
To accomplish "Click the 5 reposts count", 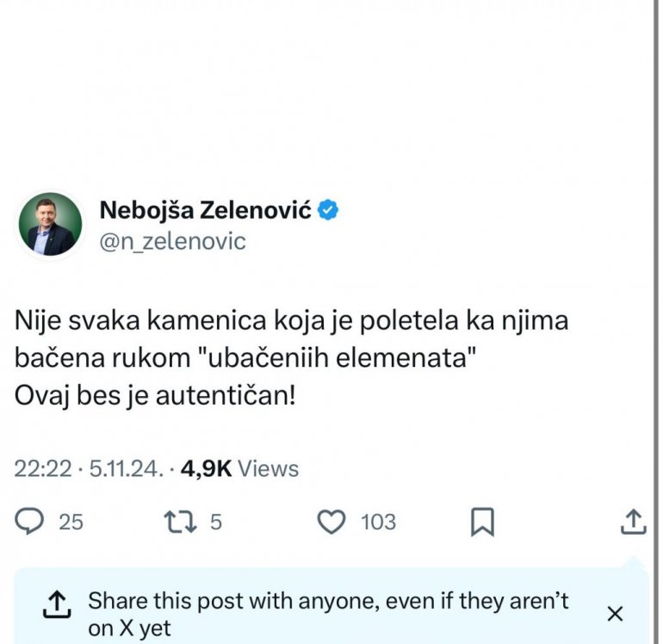I will click(216, 522).
